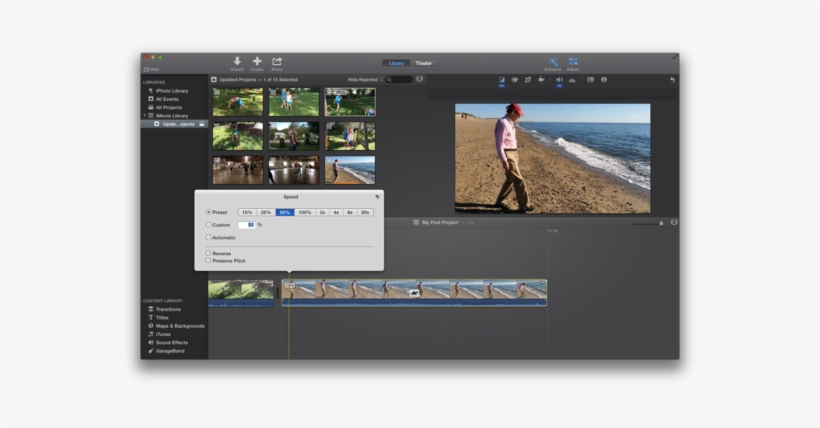Click the custom speed percentage field

[247, 225]
